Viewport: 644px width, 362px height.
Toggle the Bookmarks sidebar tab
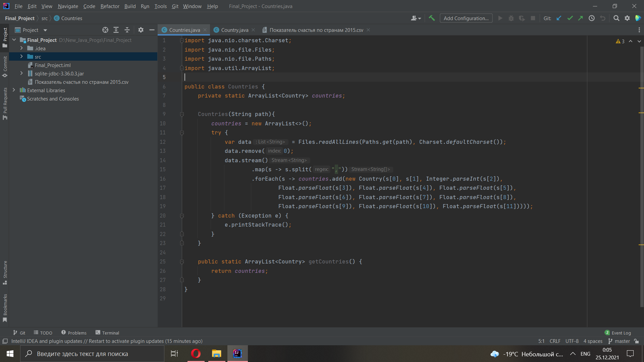coord(5,308)
